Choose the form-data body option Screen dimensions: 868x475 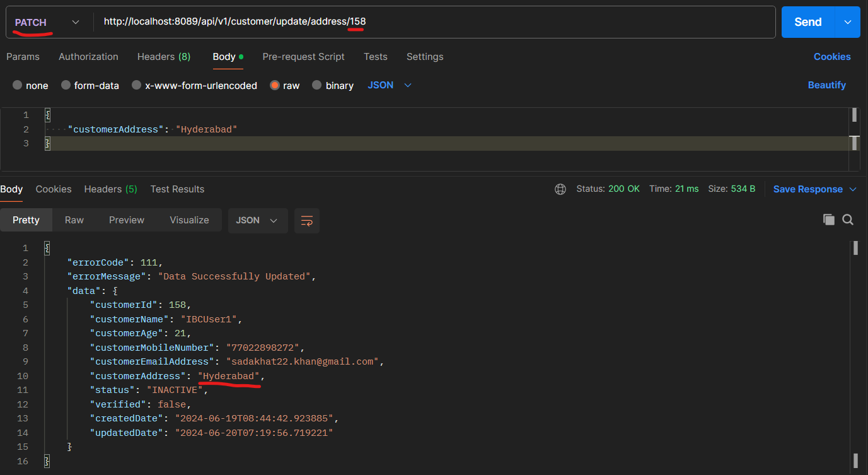(x=66, y=85)
